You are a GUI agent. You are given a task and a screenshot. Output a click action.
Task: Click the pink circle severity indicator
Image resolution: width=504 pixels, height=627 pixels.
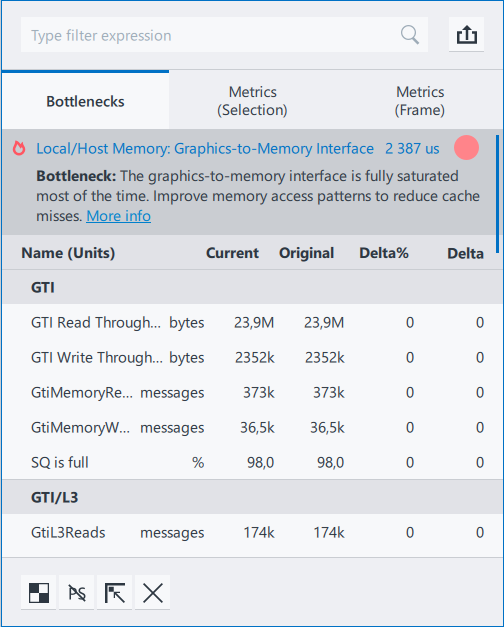pyautogui.click(x=466, y=148)
